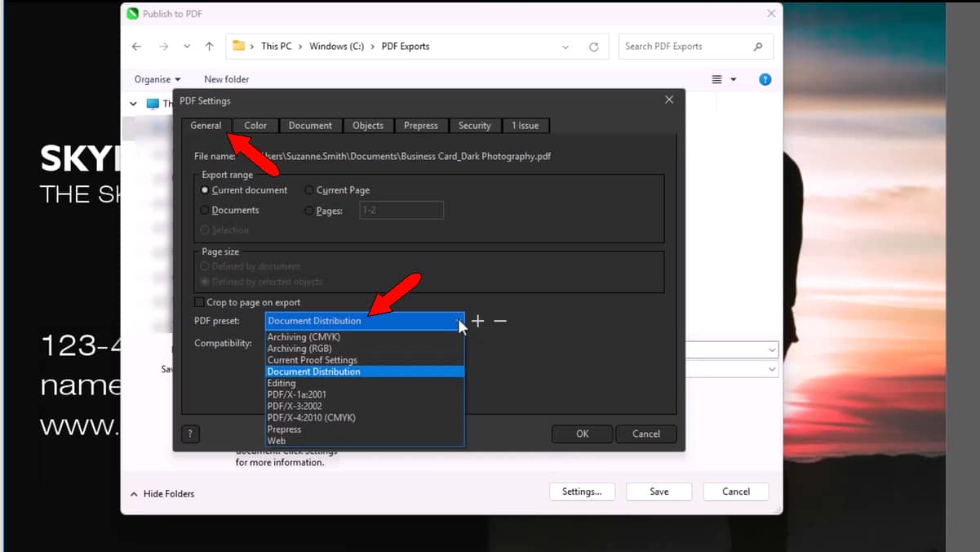The width and height of the screenshot is (980, 552).
Task: Open the blue help icon in file dialog
Action: (x=765, y=79)
